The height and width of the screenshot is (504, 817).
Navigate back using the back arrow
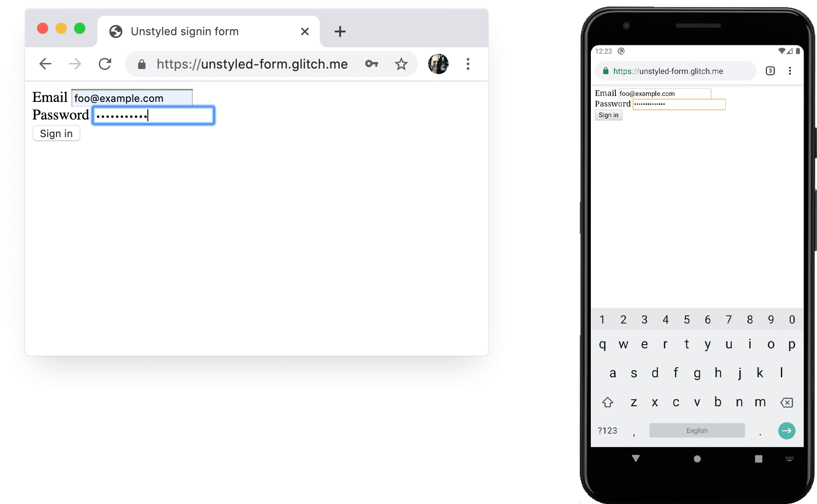[x=45, y=64]
